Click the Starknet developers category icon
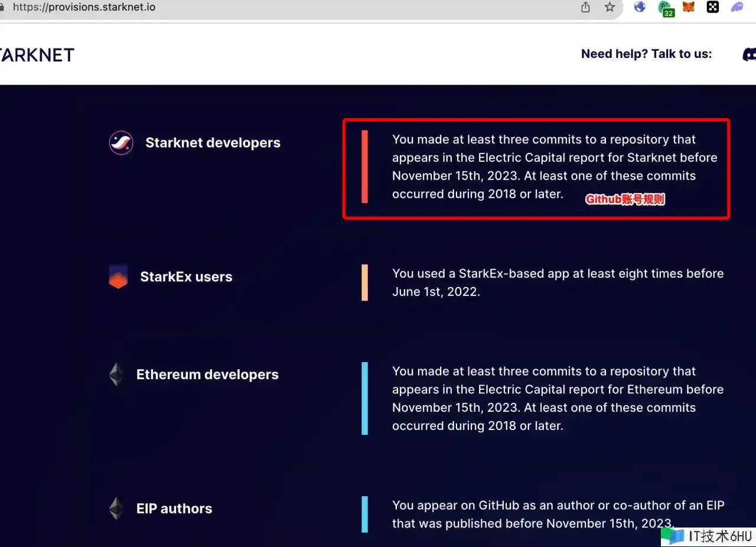This screenshot has height=547, width=756. (120, 143)
